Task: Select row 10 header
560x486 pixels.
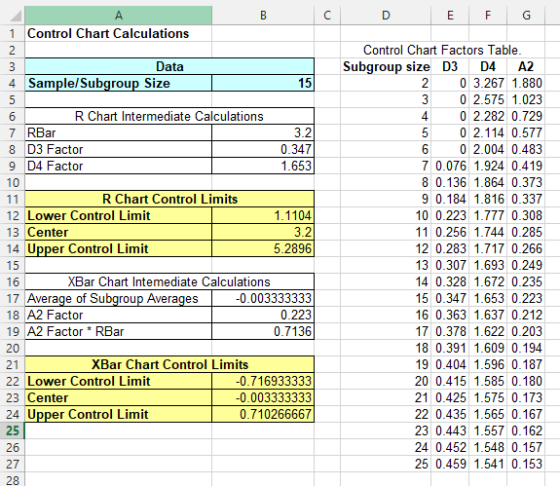Action: 12,182
